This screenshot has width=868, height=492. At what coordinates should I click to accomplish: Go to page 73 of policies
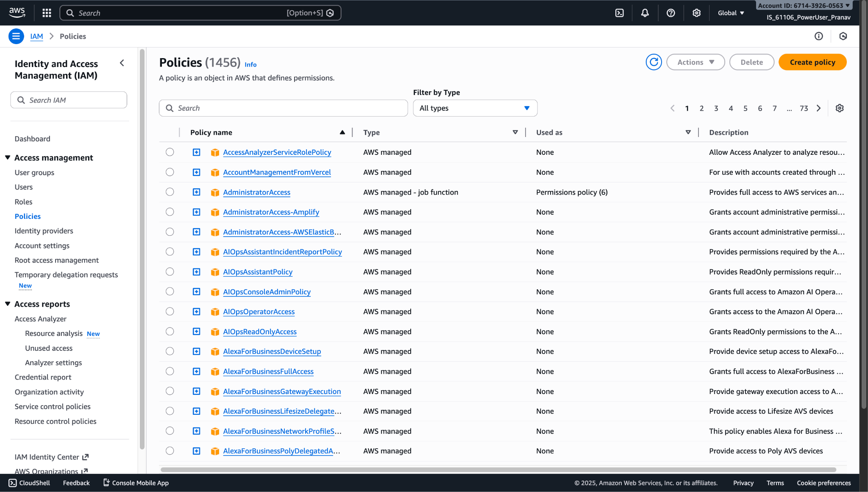point(804,108)
